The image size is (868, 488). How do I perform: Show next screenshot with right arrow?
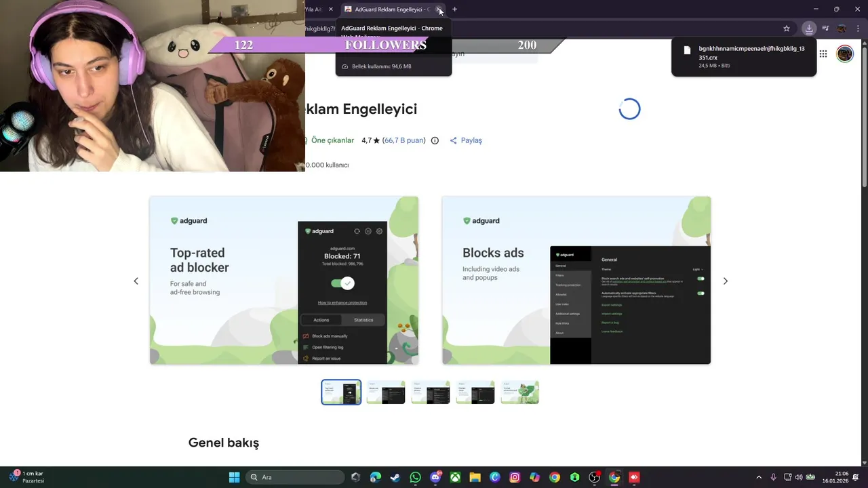[x=725, y=281]
